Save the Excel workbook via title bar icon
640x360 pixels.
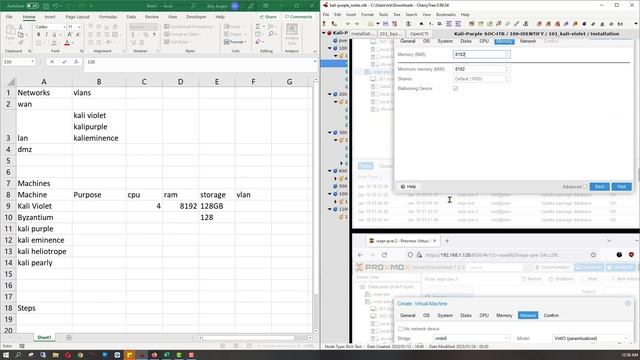(46, 6)
